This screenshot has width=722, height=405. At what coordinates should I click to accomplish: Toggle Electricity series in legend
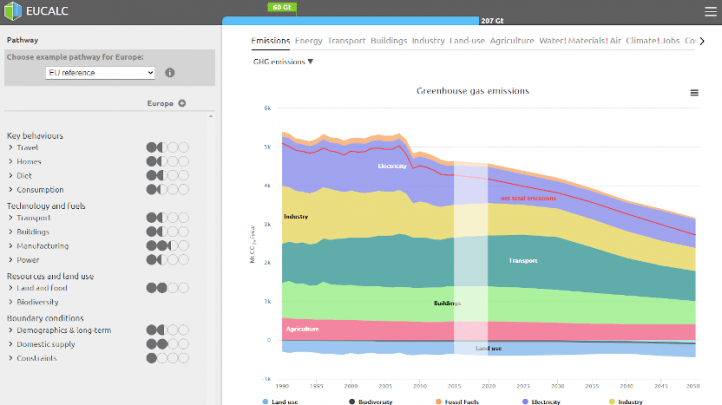pyautogui.click(x=541, y=401)
